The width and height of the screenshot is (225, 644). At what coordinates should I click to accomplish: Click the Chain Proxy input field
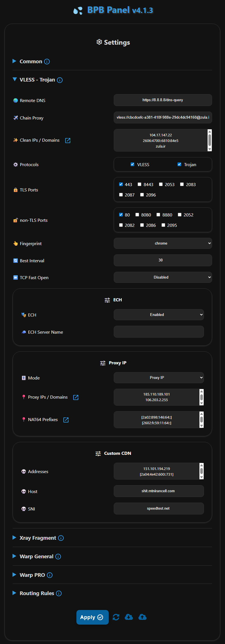[x=163, y=117]
